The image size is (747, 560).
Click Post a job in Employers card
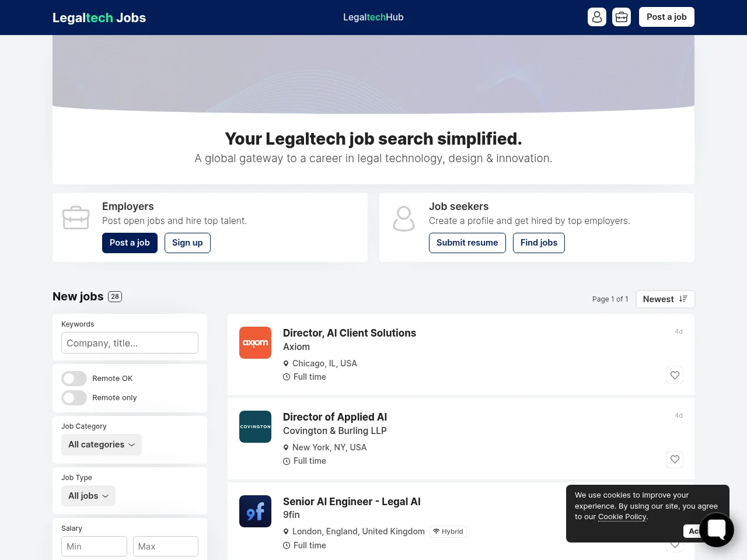pos(130,243)
